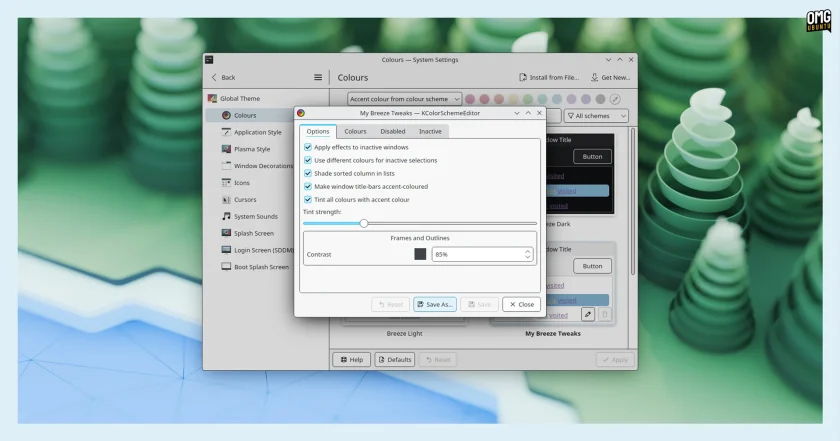840x441 pixels.
Task: Click the Reset button in scheme editor
Action: pyautogui.click(x=391, y=304)
